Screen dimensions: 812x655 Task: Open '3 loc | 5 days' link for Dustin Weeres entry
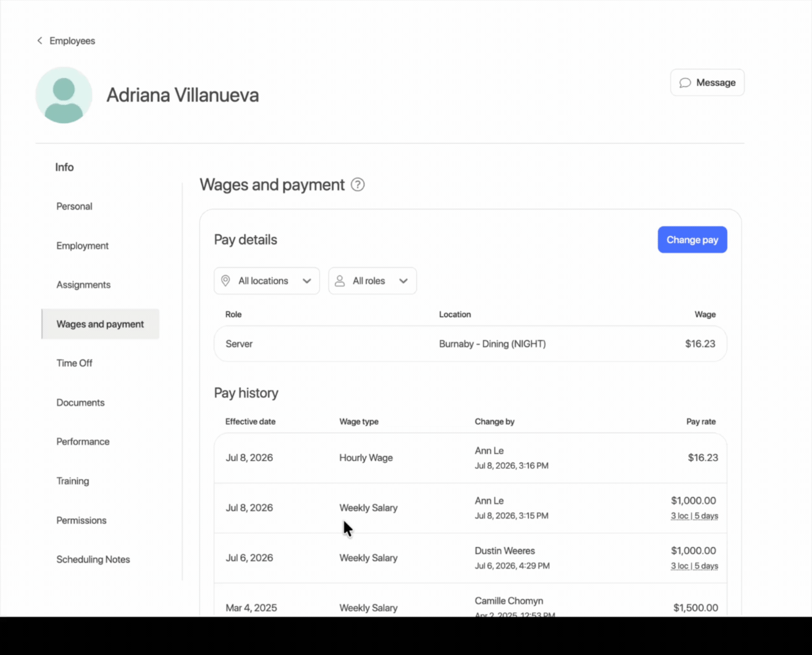tap(694, 566)
